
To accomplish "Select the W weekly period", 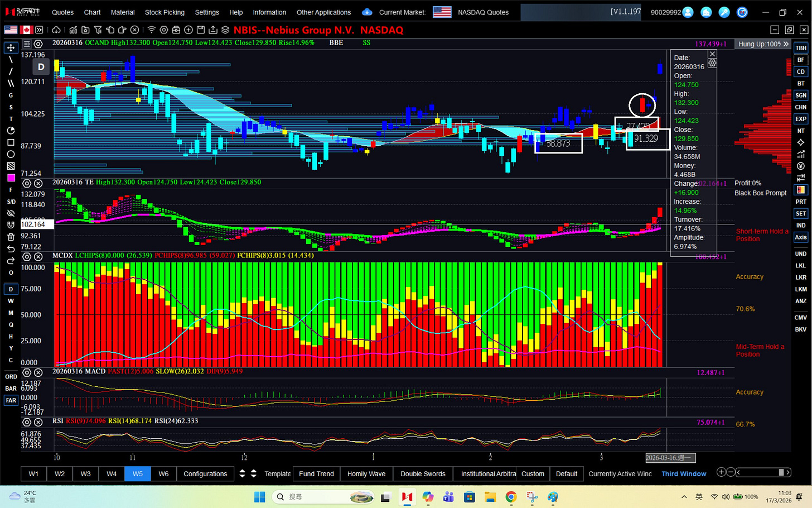I will pyautogui.click(x=11, y=301).
